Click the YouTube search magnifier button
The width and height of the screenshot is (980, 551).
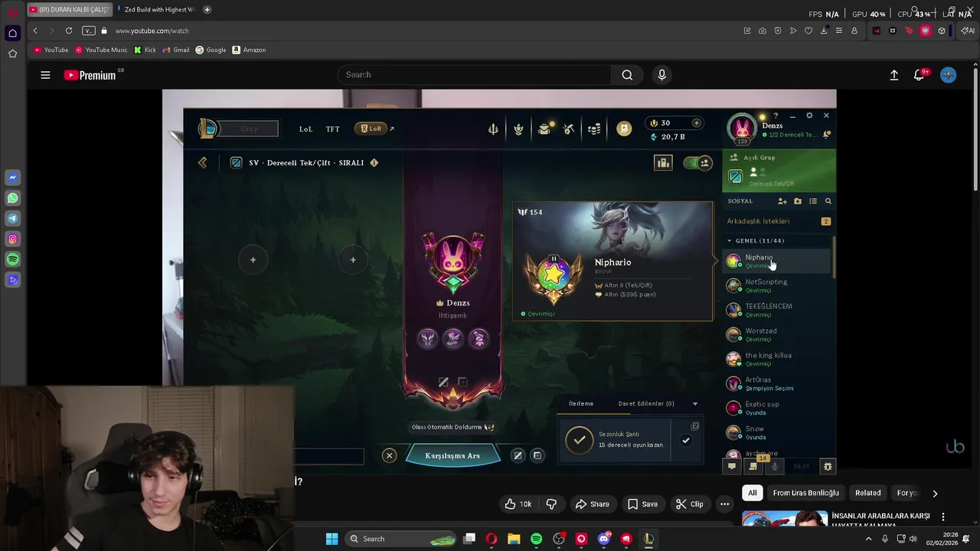(627, 75)
